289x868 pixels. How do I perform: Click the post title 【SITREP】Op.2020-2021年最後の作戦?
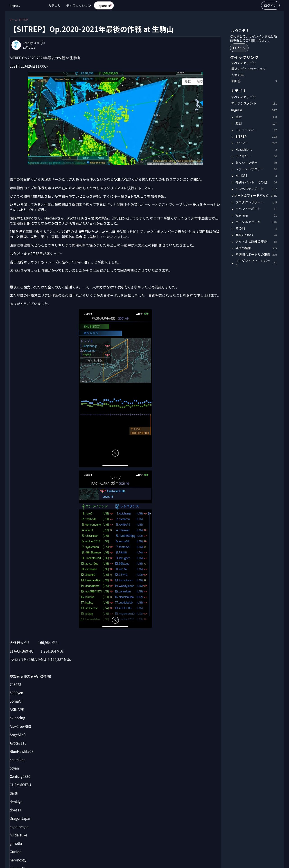click(x=92, y=29)
